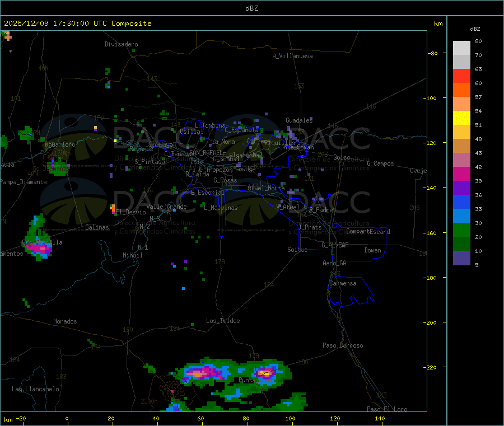The width and height of the screenshot is (504, 426).
Task: Select the Goico label
Action: (342, 157)
